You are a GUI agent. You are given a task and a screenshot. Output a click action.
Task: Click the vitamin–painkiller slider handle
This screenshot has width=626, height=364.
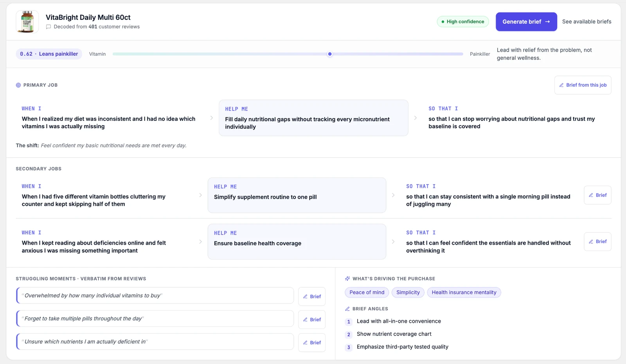[x=330, y=54]
